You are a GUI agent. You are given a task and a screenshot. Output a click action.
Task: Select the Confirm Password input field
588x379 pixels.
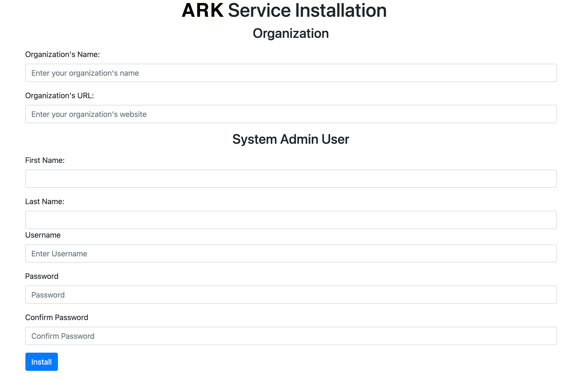(x=291, y=336)
